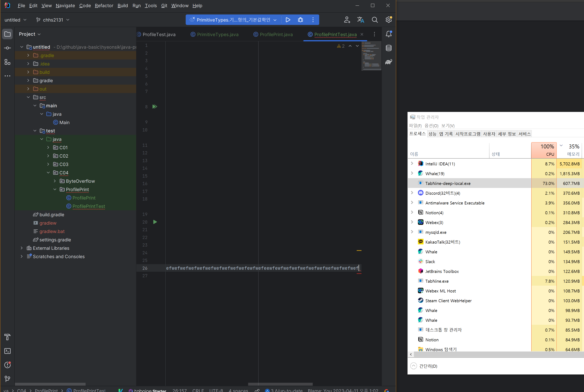Open the Structure tool window

(8, 62)
